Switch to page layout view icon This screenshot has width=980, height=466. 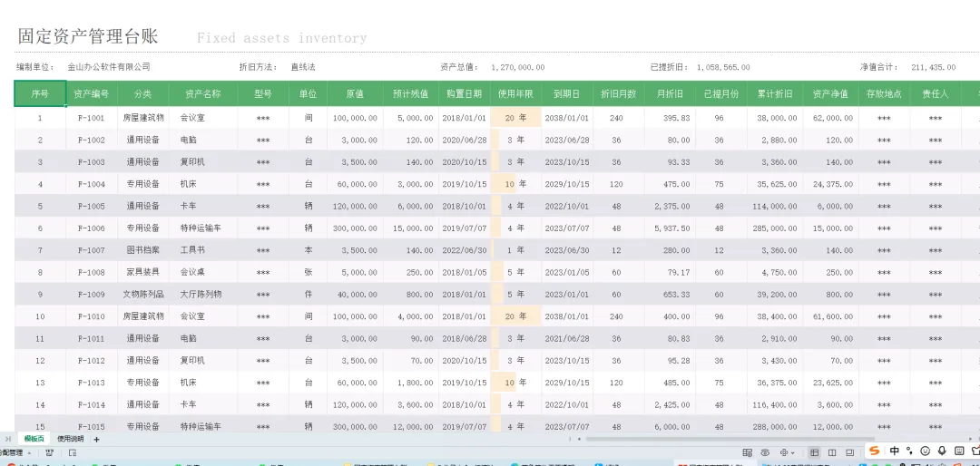coord(832,452)
